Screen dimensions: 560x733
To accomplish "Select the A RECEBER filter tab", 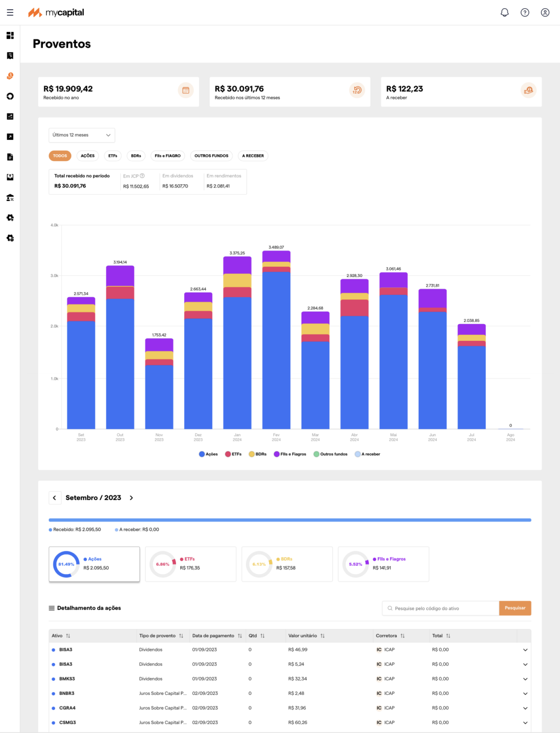I will 253,156.
